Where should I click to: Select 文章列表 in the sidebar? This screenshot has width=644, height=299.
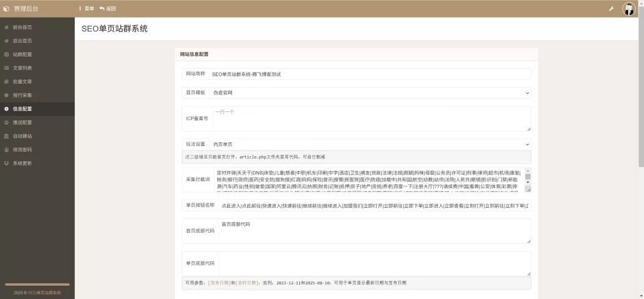37,68
